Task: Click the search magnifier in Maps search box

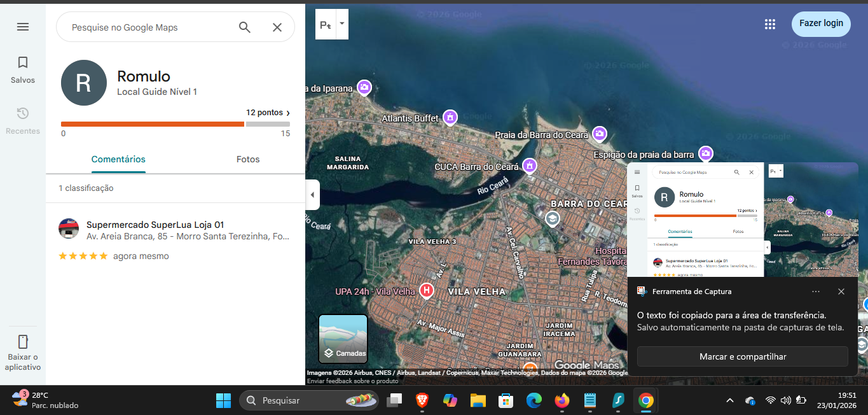Action: tap(245, 27)
